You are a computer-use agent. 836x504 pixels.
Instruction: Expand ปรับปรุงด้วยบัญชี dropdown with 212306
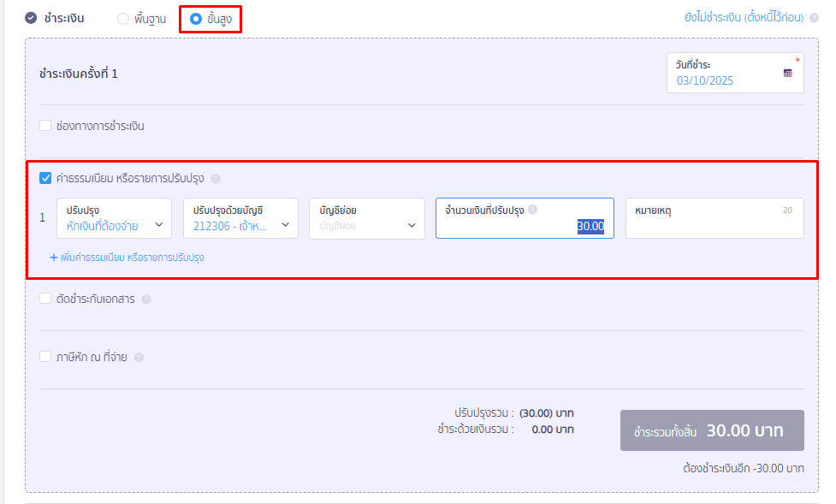tap(240, 218)
